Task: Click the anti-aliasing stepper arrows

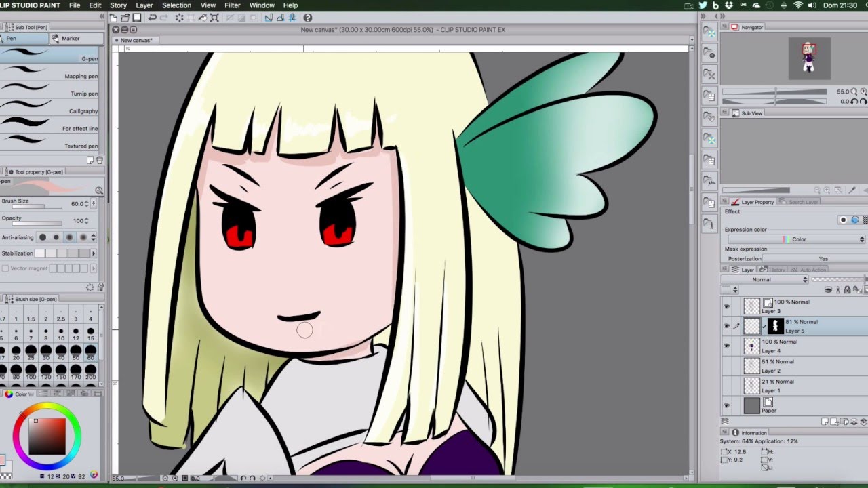Action: (94, 237)
